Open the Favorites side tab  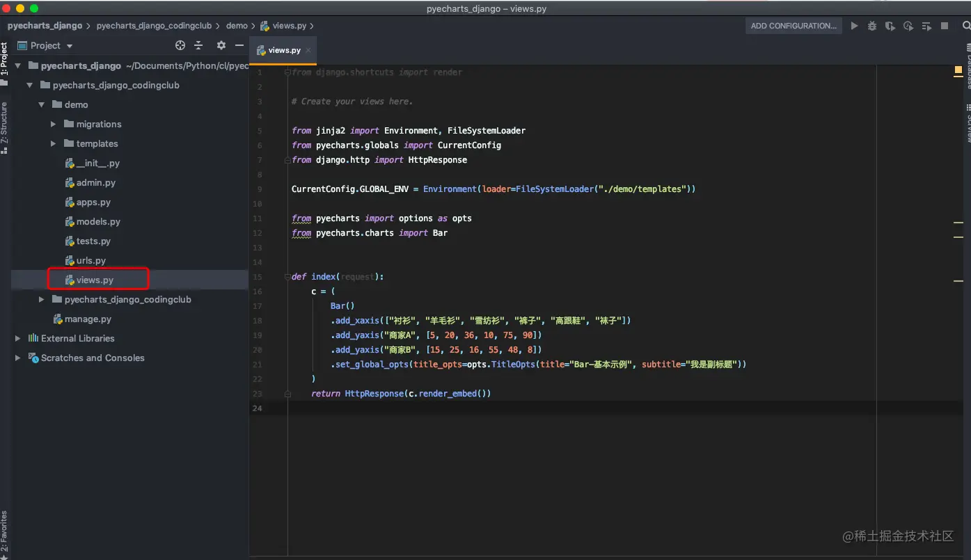[4, 532]
